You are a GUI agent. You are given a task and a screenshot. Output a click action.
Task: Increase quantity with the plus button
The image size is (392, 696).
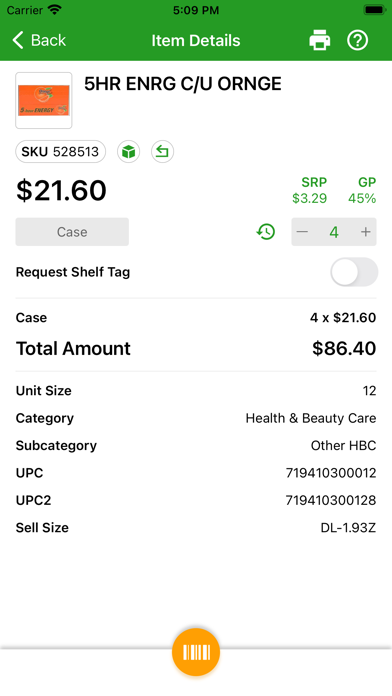365,232
